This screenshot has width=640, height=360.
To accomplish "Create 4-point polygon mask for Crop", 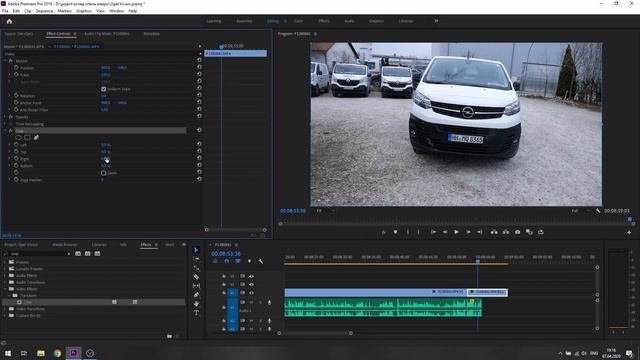I will [x=27, y=138].
